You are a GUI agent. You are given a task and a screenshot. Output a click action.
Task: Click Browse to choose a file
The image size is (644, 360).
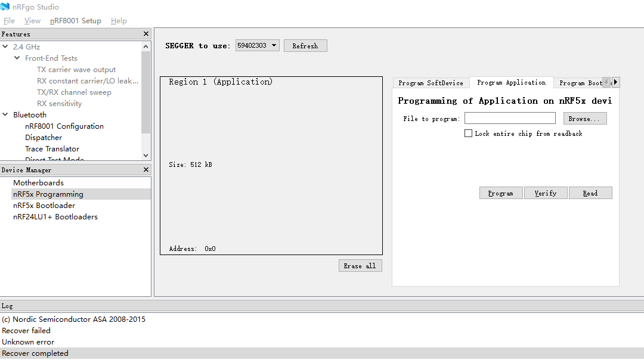[x=584, y=119]
